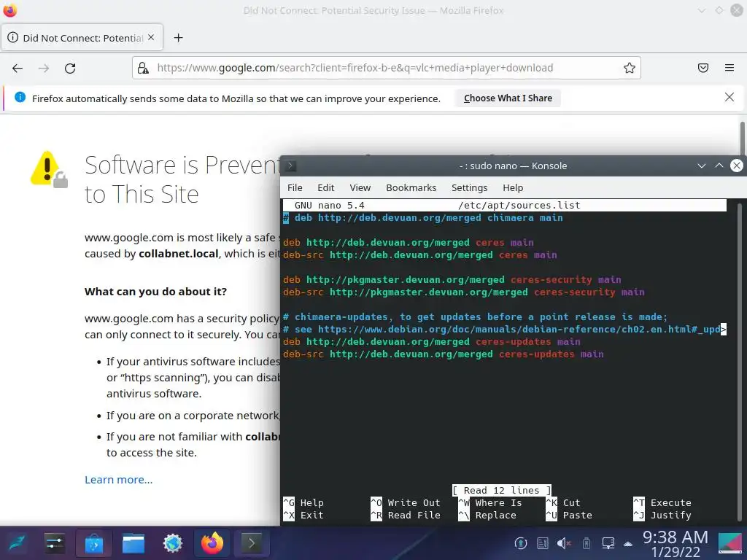747x560 pixels.
Task: Select the 'Did Not Connect' tab
Action: point(82,38)
